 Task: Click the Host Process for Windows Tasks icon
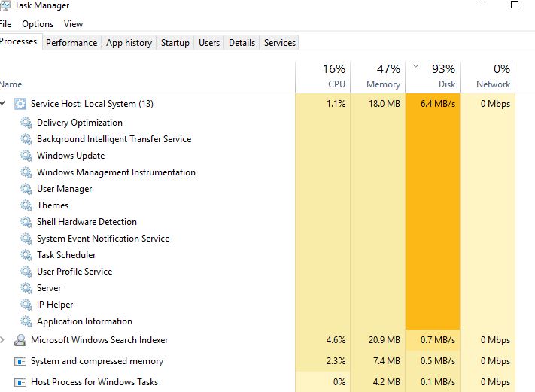pos(20,382)
